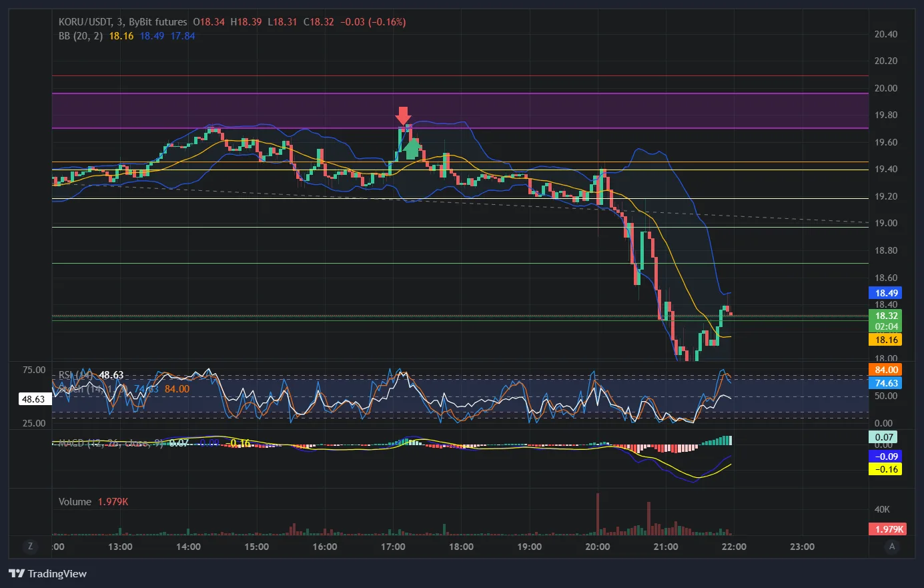This screenshot has height=588, width=924.
Task: Click the 17:00 time axis label
Action: pyautogui.click(x=393, y=547)
